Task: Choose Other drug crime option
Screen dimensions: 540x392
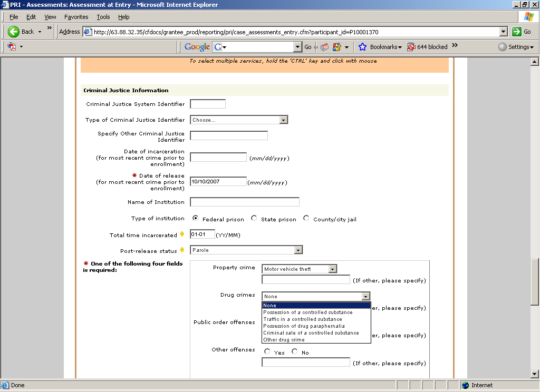Action: coord(316,340)
